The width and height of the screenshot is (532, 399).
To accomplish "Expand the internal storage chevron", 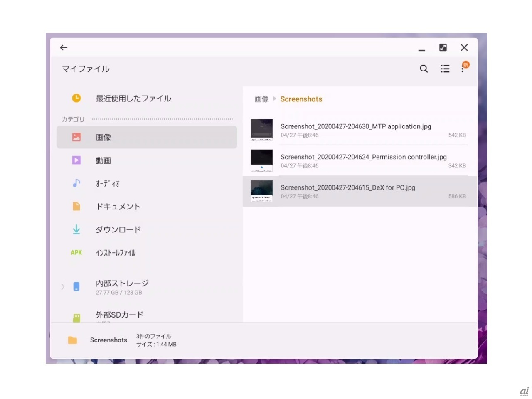I will tap(63, 287).
